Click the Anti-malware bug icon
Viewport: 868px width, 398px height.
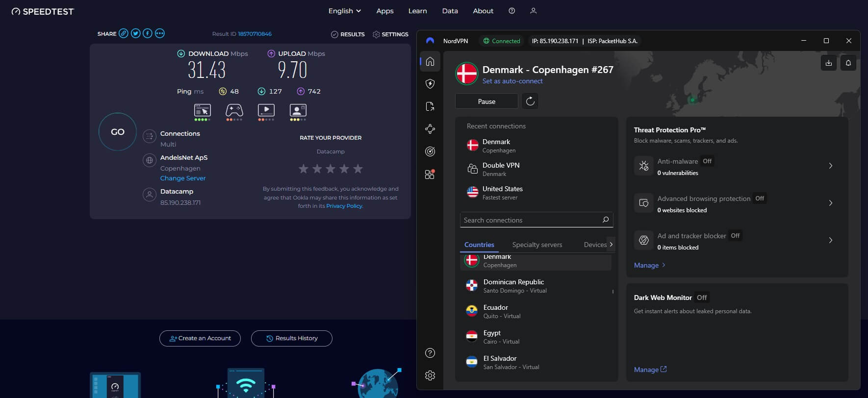643,166
